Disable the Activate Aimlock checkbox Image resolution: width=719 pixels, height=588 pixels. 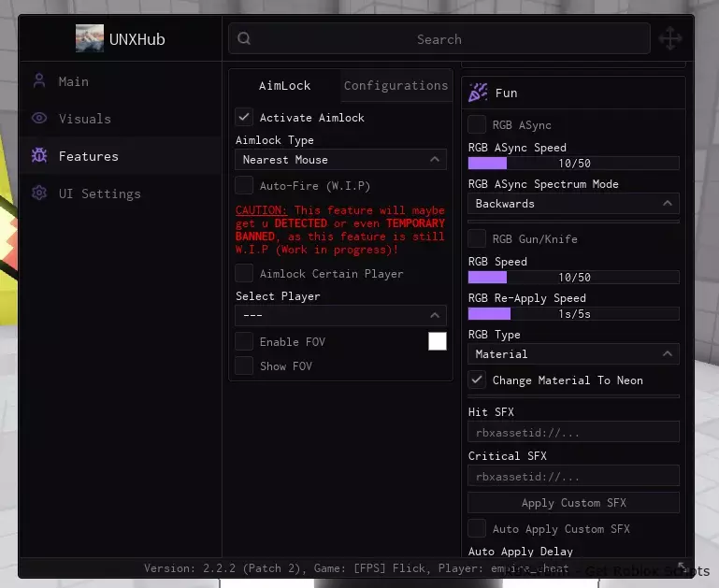(244, 118)
